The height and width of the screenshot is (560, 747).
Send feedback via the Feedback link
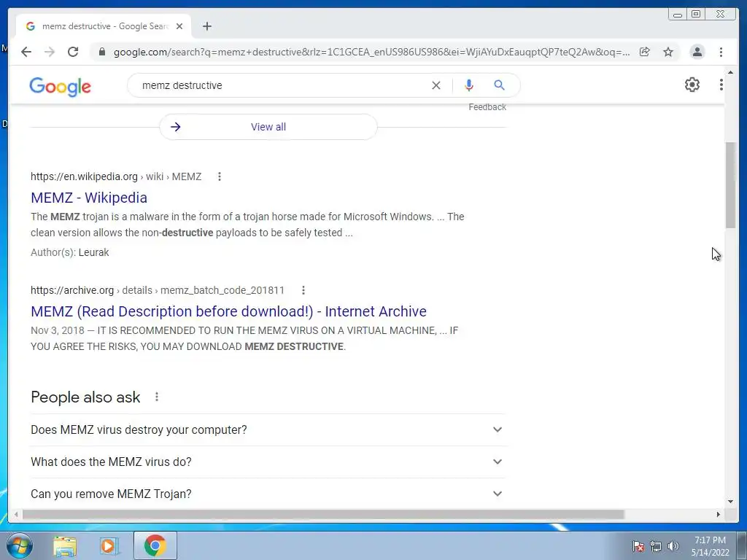click(x=487, y=107)
